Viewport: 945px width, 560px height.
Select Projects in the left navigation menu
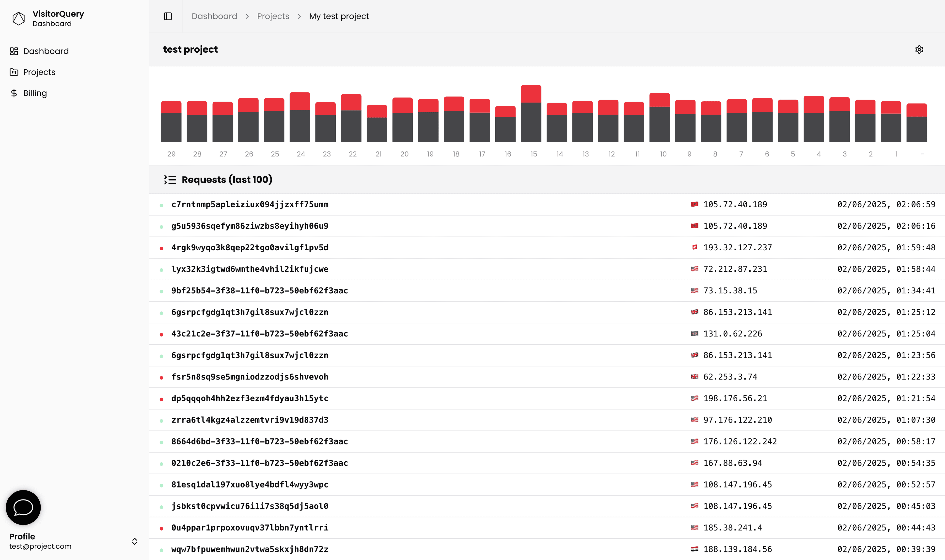point(39,72)
